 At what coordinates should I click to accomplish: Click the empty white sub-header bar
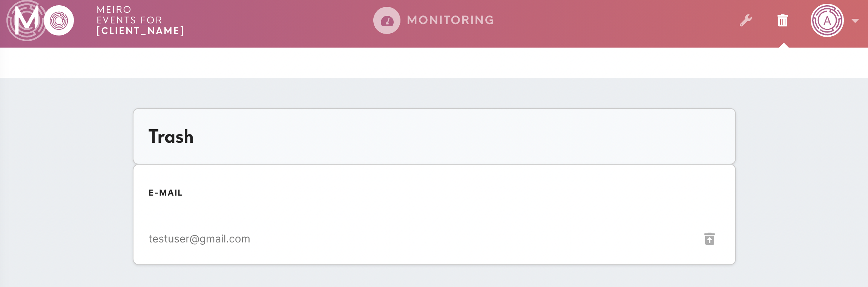coord(434,63)
